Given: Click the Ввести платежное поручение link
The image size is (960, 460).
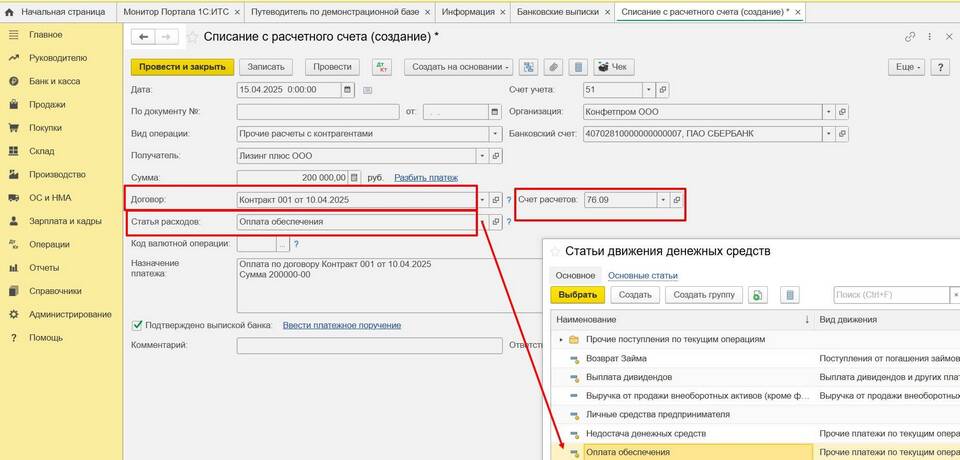Looking at the screenshot, I should click(341, 325).
